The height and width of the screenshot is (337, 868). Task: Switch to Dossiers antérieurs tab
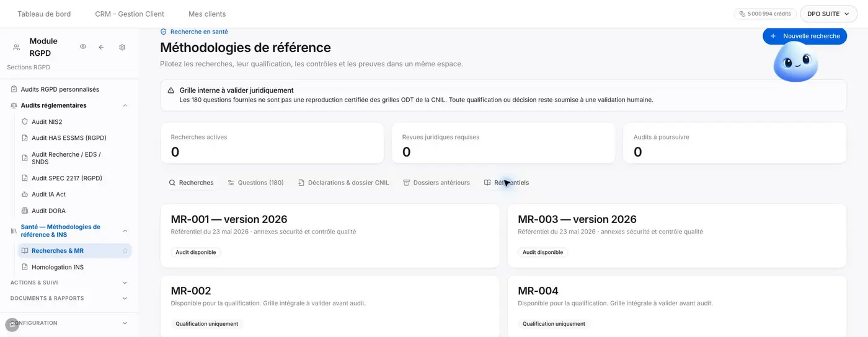tap(436, 183)
